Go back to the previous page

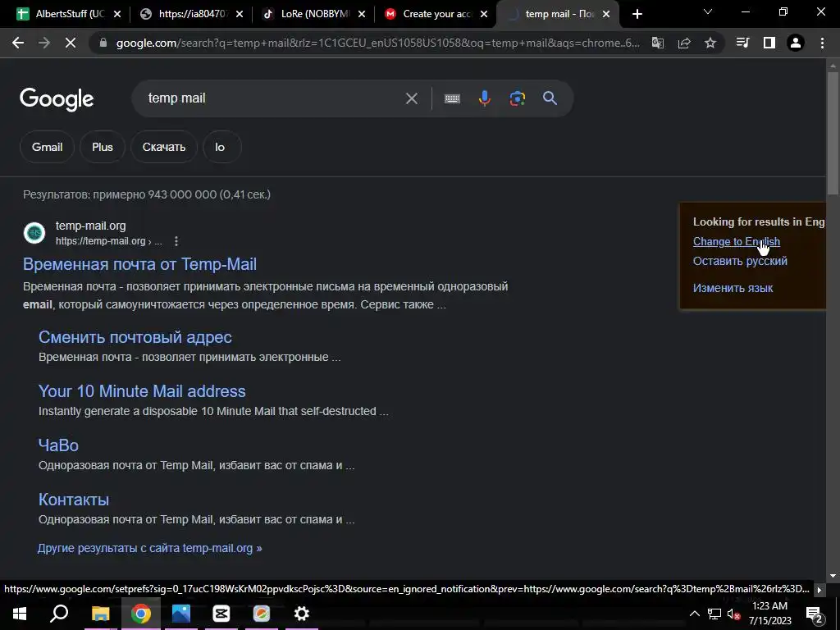[18, 43]
